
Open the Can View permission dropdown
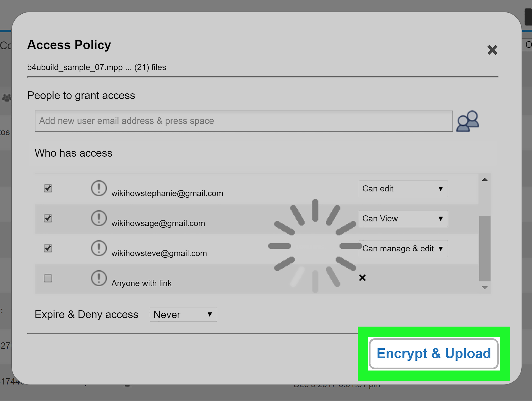click(x=403, y=219)
